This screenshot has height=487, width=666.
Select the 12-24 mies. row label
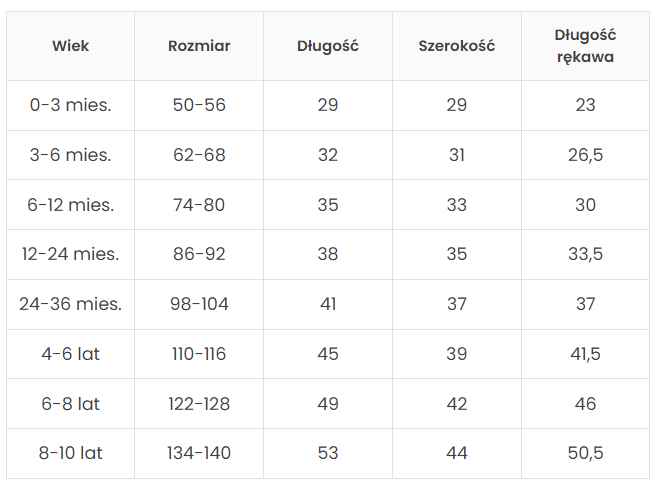pos(71,254)
